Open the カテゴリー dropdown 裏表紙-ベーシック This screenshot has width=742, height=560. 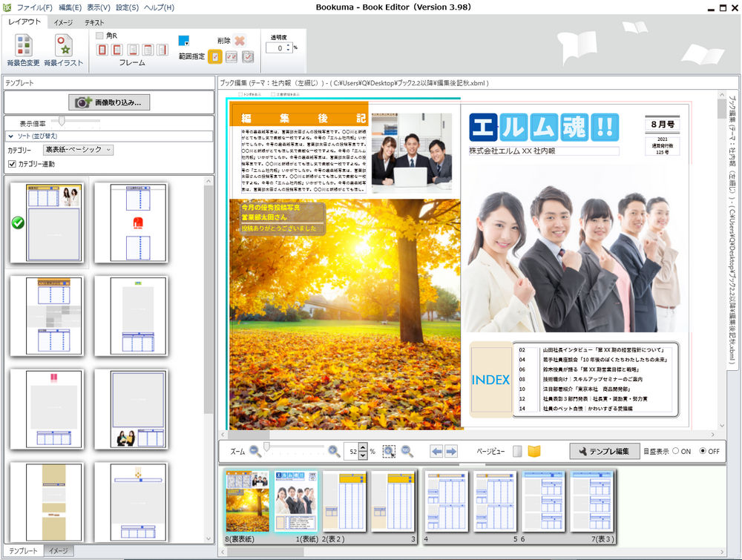pyautogui.click(x=78, y=150)
